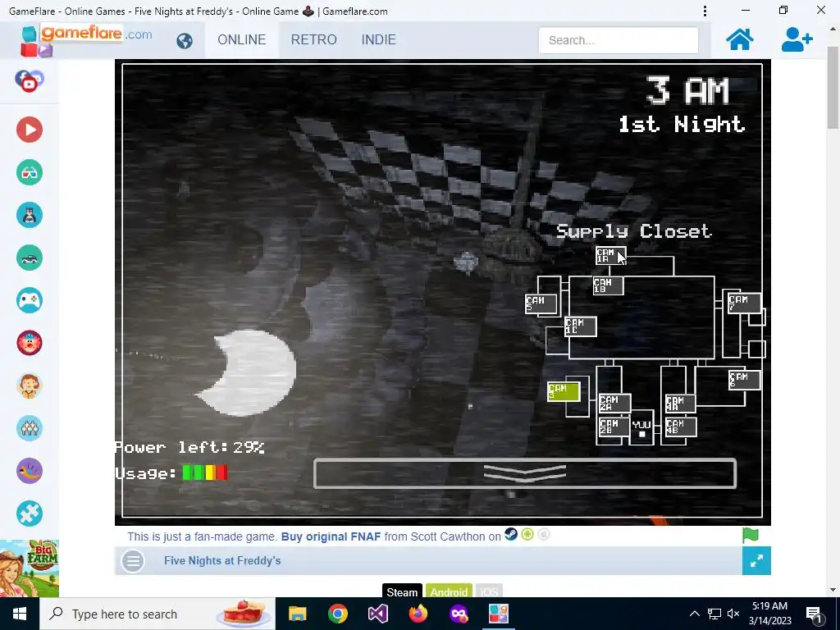Open the red play-button category
840x630 pixels.
30,130
